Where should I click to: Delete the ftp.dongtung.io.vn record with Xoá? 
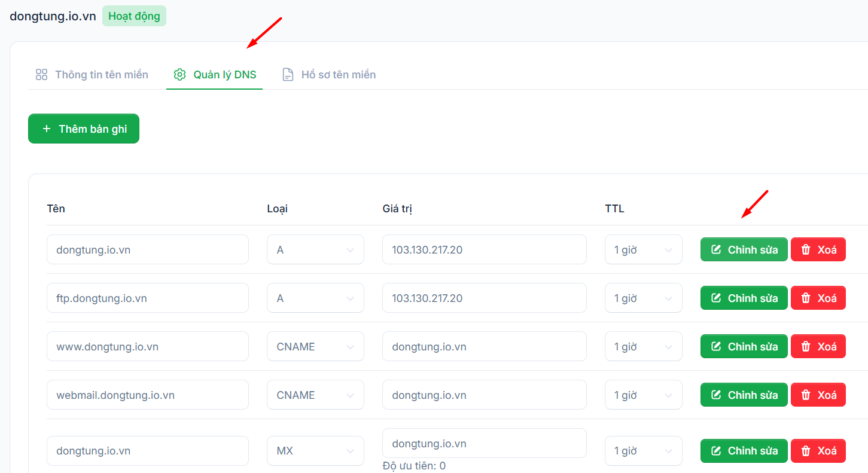818,298
